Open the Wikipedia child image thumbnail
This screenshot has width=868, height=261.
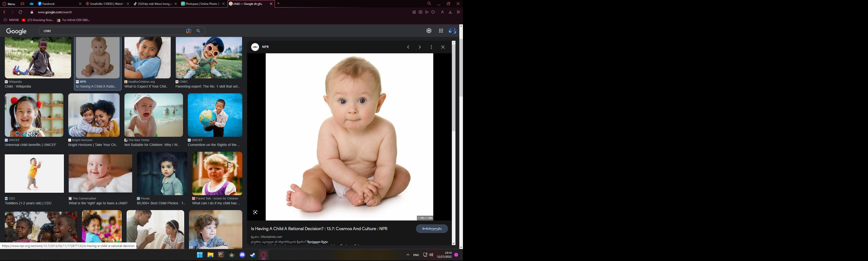pyautogui.click(x=38, y=58)
